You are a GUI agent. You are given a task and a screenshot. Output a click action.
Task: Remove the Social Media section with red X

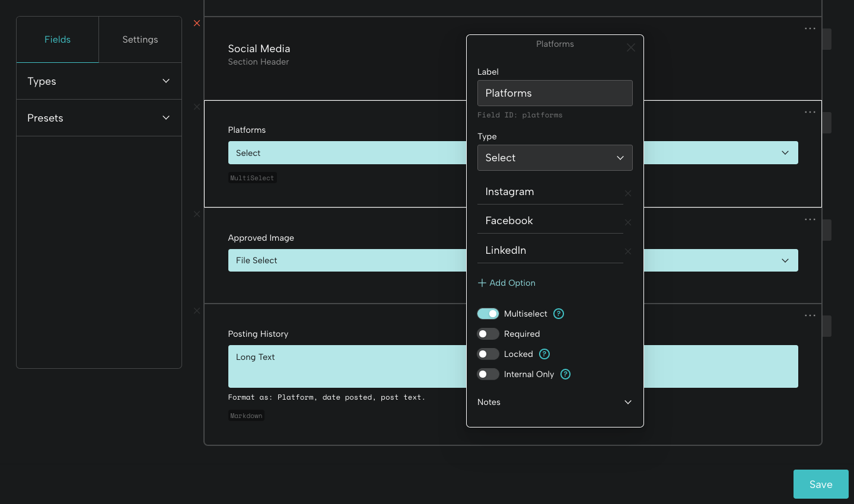[197, 23]
